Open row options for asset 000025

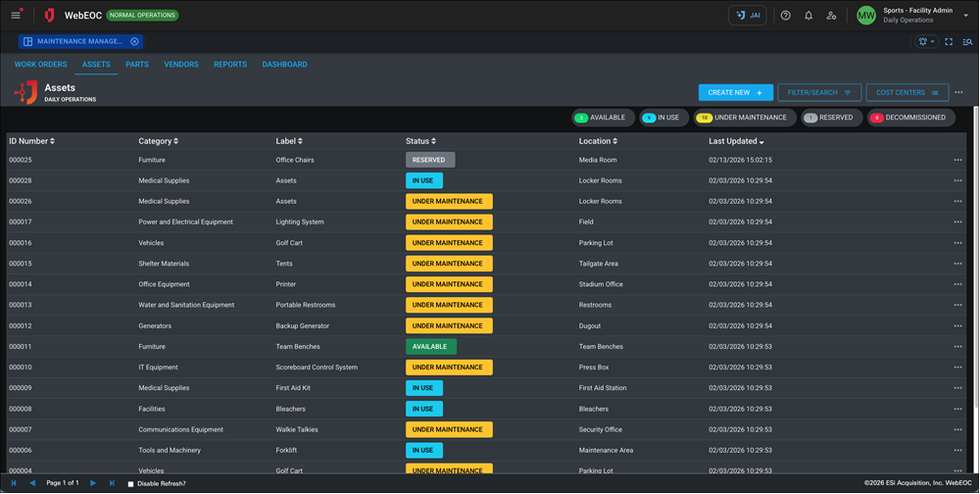click(x=957, y=160)
